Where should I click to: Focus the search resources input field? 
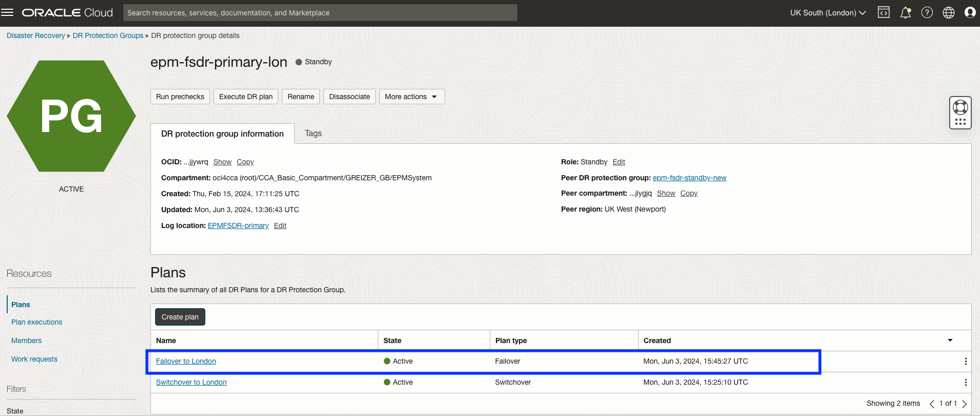click(x=320, y=13)
